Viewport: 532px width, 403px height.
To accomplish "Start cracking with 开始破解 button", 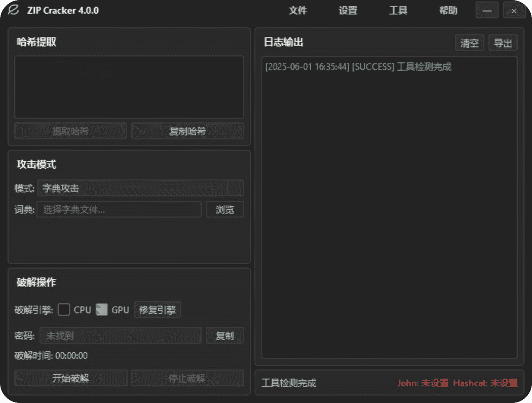I will click(x=71, y=378).
